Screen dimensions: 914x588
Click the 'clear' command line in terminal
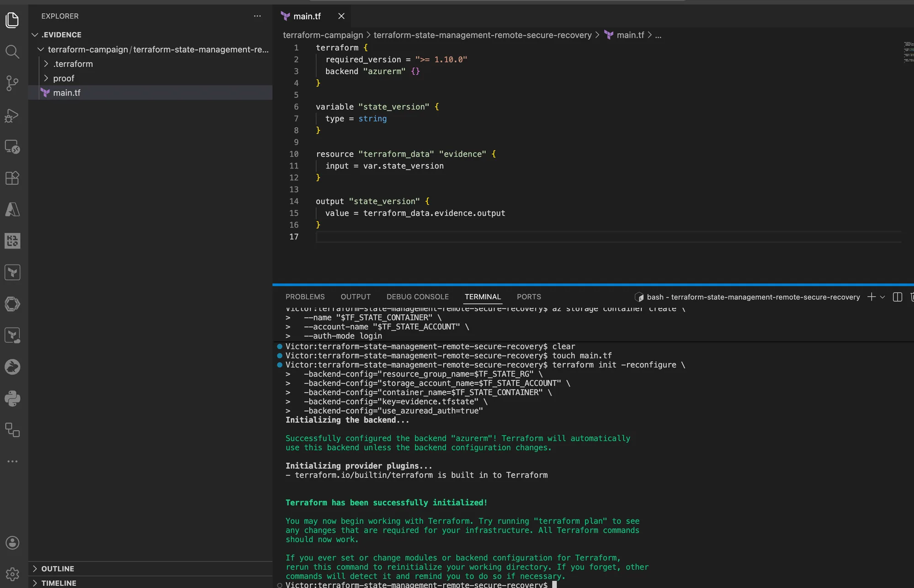430,346
